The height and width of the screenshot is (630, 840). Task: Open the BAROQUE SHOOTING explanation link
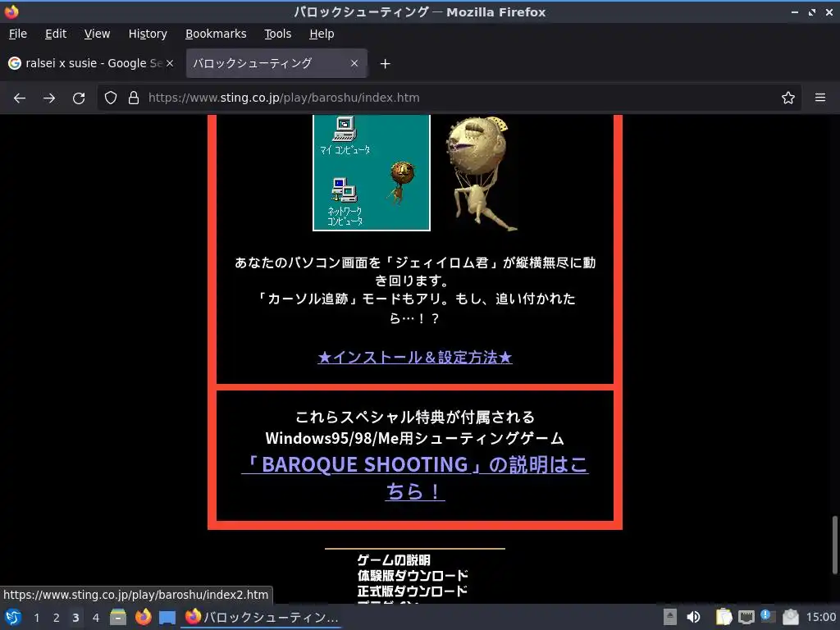click(x=414, y=477)
